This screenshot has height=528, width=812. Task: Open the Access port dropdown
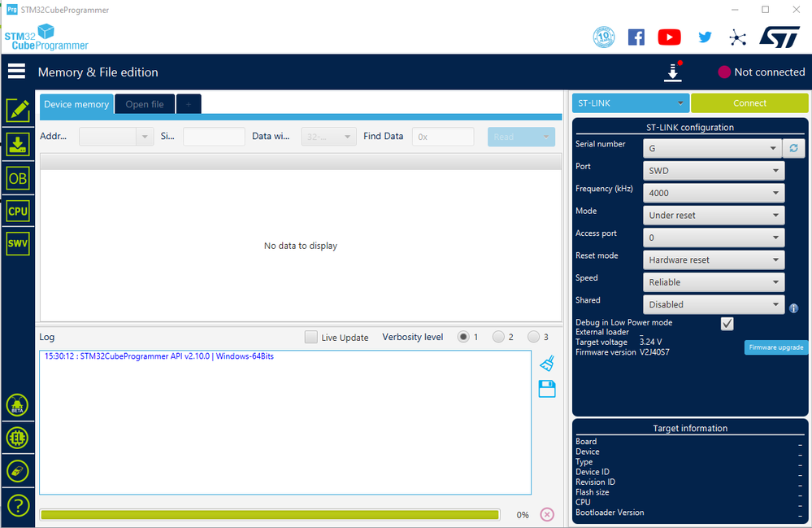click(x=714, y=238)
